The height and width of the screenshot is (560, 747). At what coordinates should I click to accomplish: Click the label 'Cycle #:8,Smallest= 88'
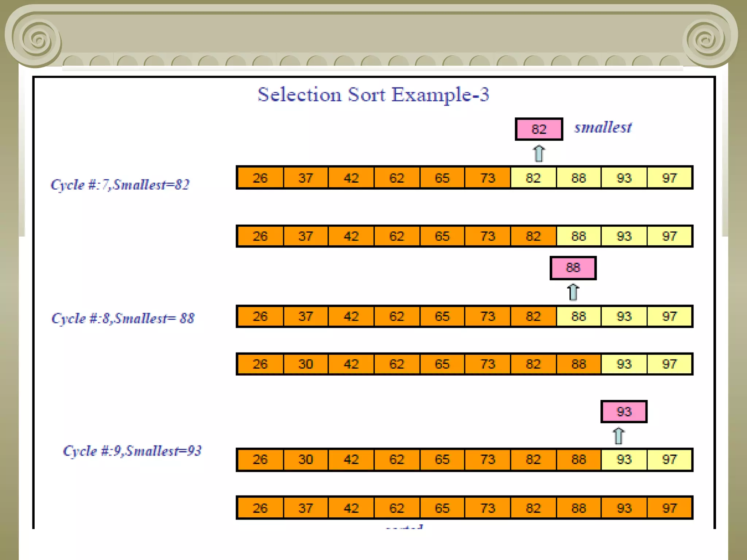coord(123,319)
